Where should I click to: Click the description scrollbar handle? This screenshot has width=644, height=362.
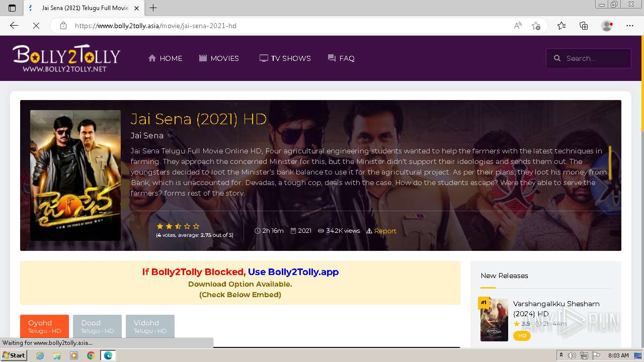click(x=610, y=163)
